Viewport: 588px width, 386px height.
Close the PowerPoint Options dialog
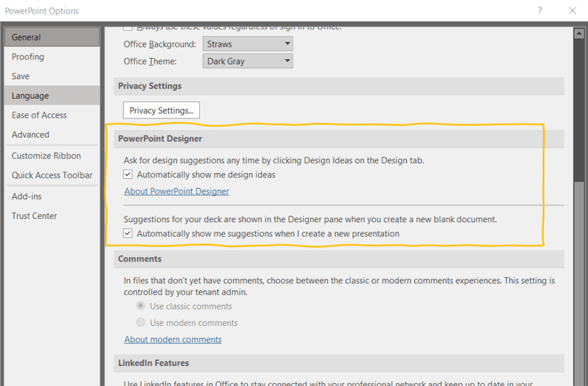[x=572, y=10]
